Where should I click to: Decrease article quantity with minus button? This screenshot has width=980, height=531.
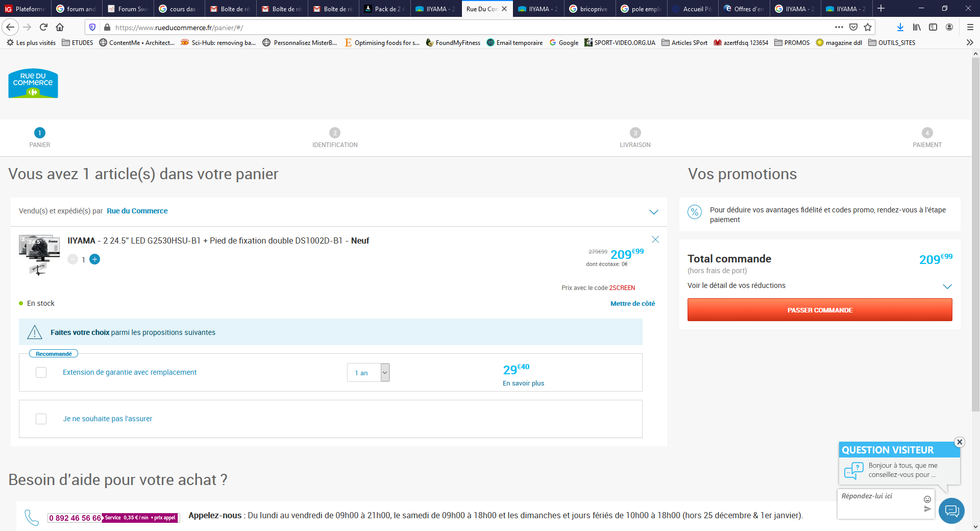point(73,259)
